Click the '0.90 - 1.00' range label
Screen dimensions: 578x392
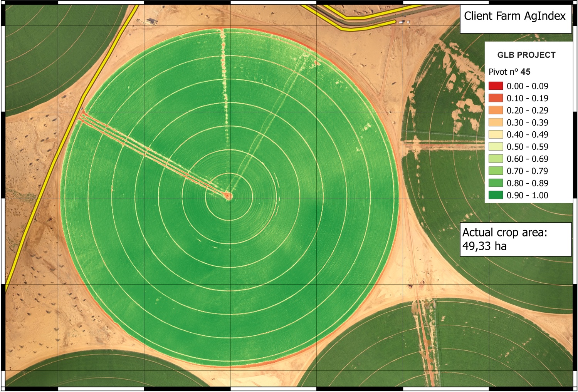528,195
